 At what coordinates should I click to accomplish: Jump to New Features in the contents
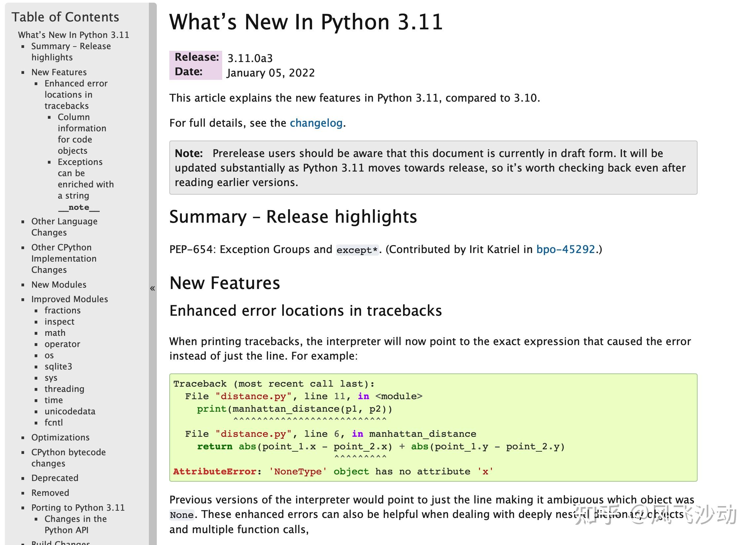point(59,72)
